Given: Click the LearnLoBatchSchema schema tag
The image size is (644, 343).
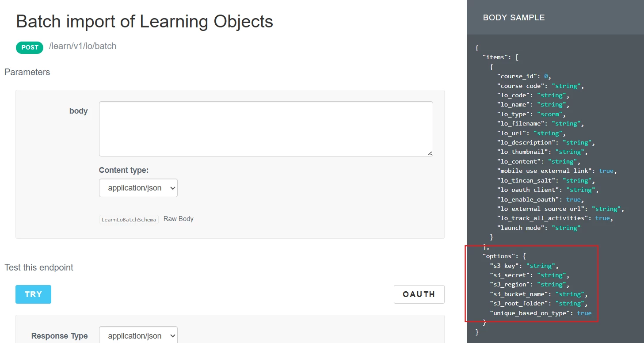Looking at the screenshot, I should [x=129, y=220].
